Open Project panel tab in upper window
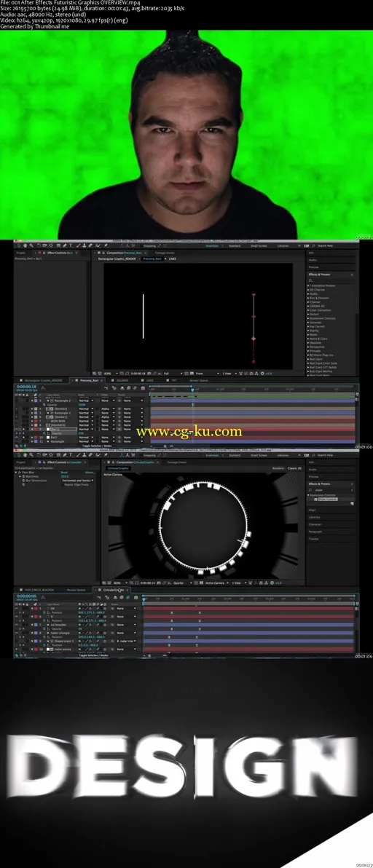Image resolution: width=373 pixels, height=868 pixels. (21, 253)
